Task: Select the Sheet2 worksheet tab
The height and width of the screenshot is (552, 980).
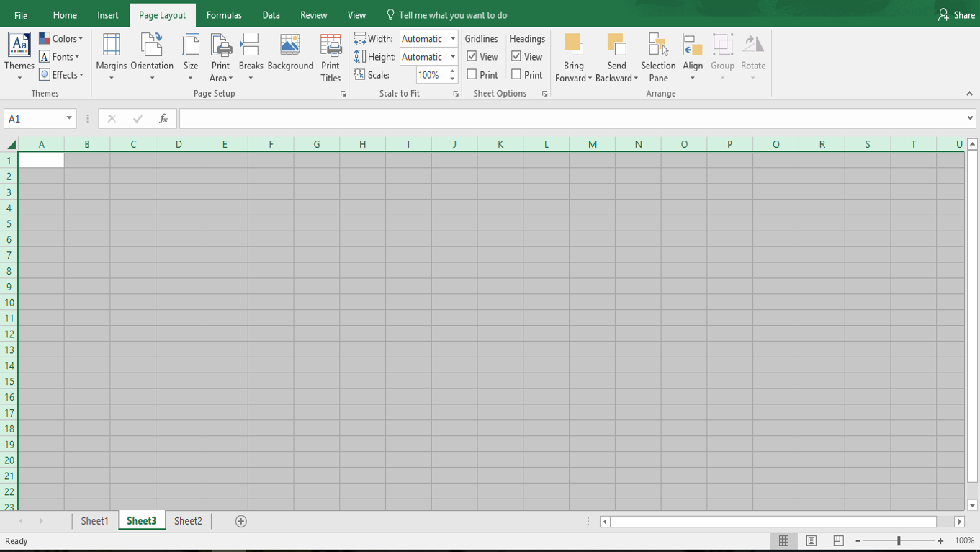Action: coord(187,520)
